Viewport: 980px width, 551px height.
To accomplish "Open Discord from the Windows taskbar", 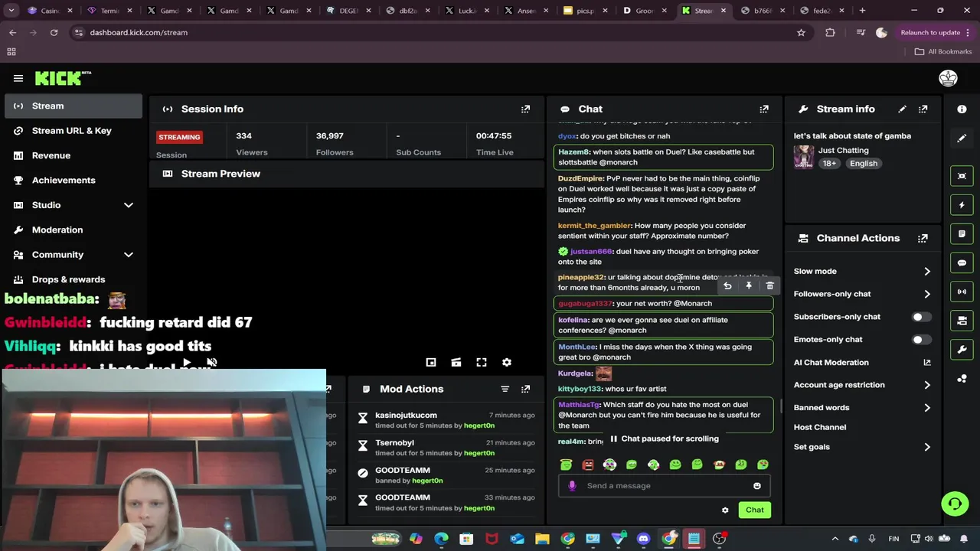I will tap(643, 539).
